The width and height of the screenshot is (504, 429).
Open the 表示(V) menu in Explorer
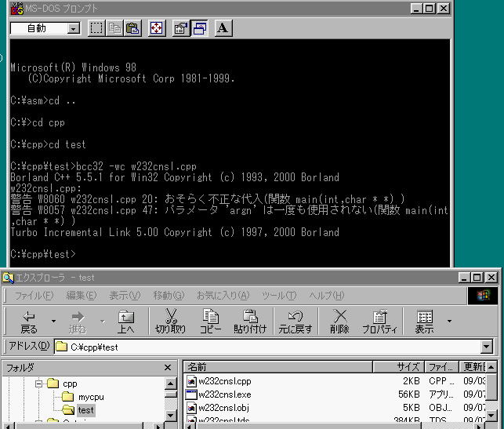[125, 295]
